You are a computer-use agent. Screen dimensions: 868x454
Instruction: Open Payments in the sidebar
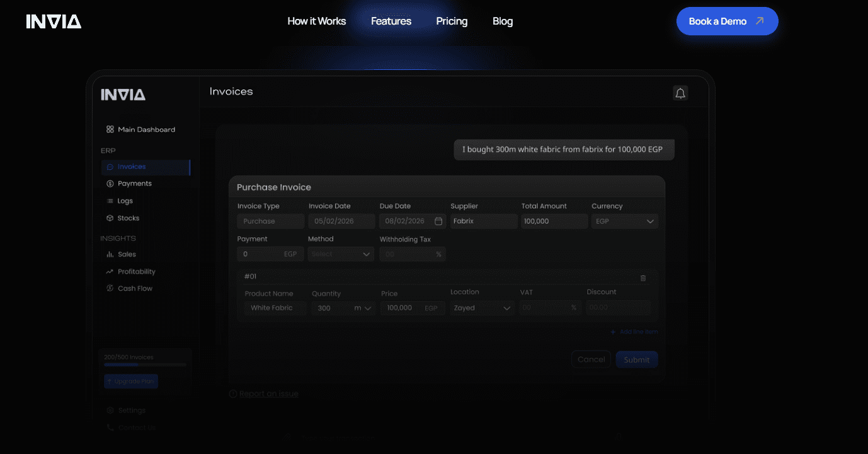pyautogui.click(x=134, y=183)
